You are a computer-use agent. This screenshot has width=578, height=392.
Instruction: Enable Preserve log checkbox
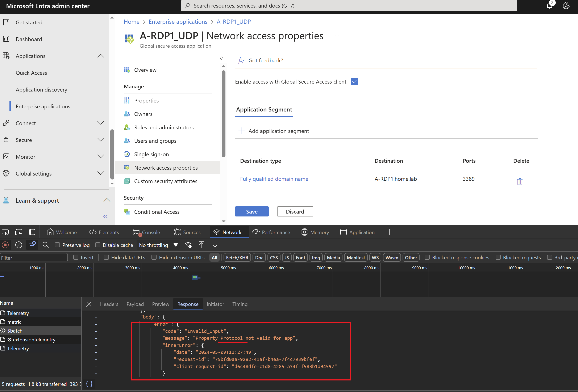point(57,245)
